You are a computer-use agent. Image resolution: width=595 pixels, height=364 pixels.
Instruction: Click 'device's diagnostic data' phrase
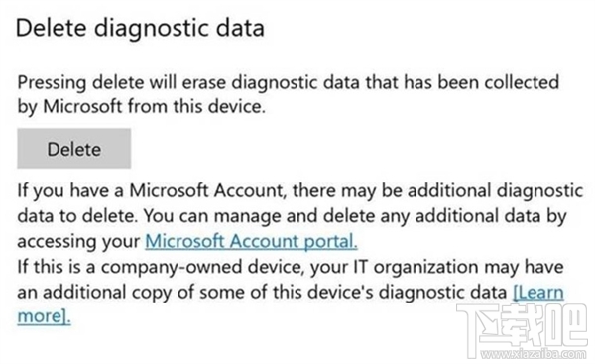click(408, 293)
